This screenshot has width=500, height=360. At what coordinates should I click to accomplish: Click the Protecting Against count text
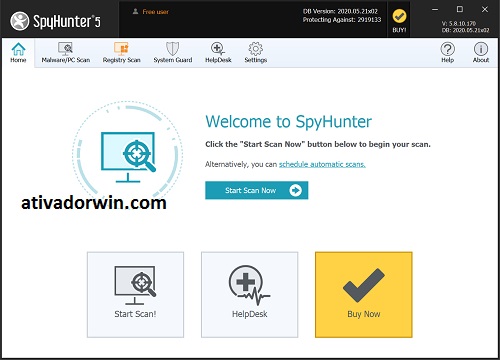click(x=342, y=20)
